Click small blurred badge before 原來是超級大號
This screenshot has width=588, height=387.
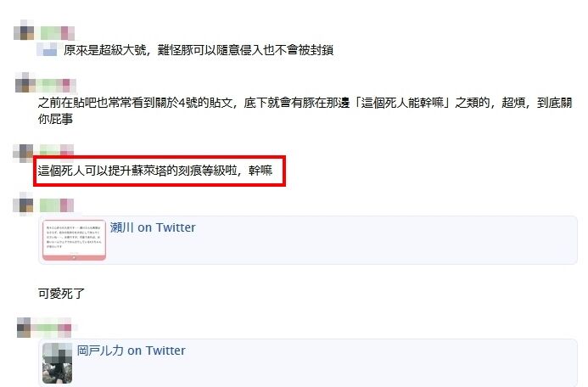pyautogui.click(x=47, y=49)
